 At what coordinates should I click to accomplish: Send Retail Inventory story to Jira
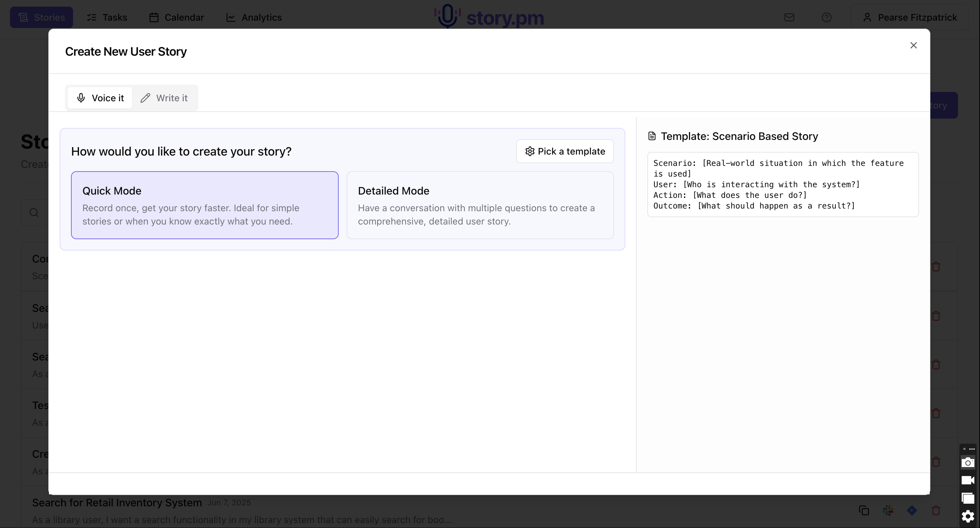(912, 511)
